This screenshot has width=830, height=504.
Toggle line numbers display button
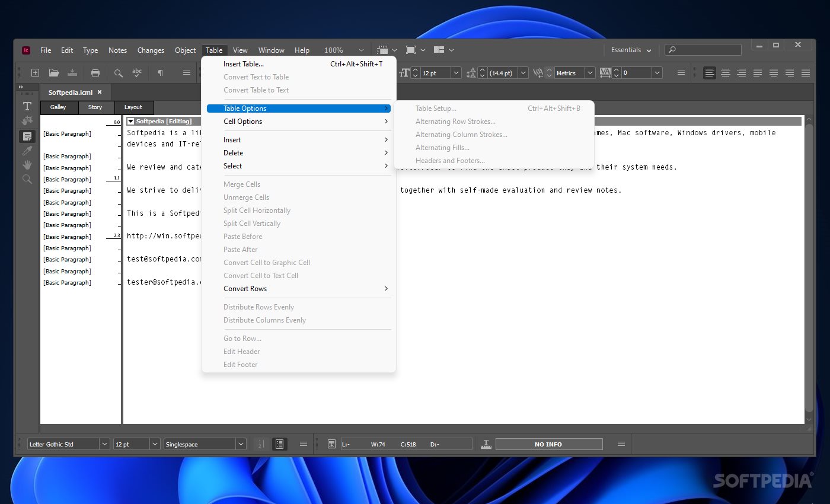261,444
